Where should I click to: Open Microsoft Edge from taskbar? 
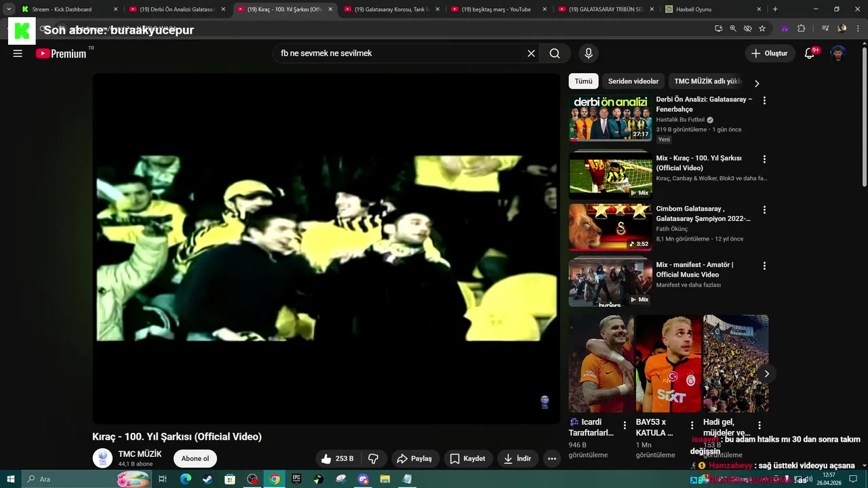185,479
